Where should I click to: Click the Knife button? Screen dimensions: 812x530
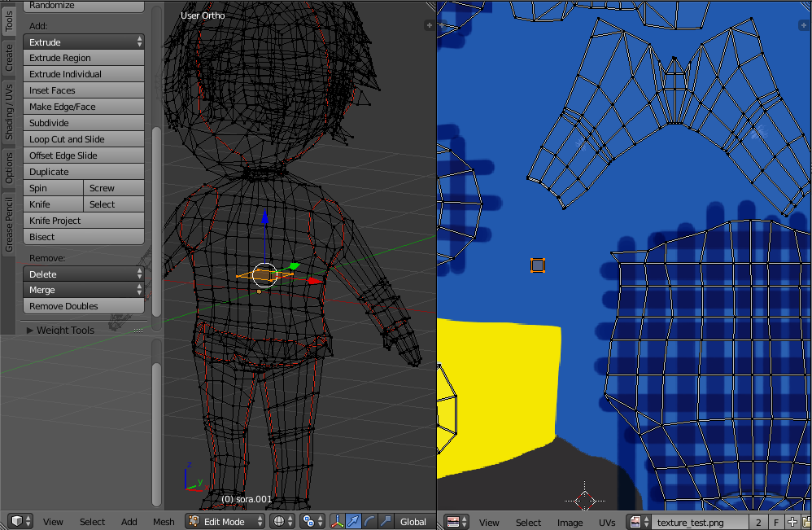54,204
